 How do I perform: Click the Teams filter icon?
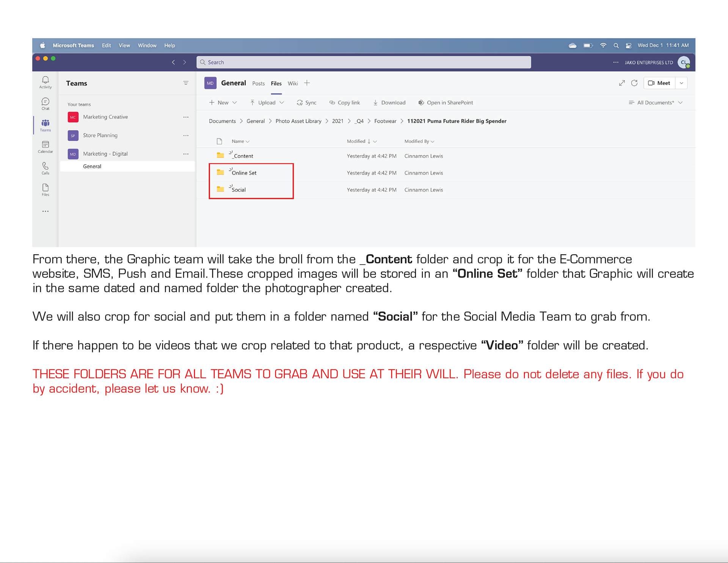(186, 83)
